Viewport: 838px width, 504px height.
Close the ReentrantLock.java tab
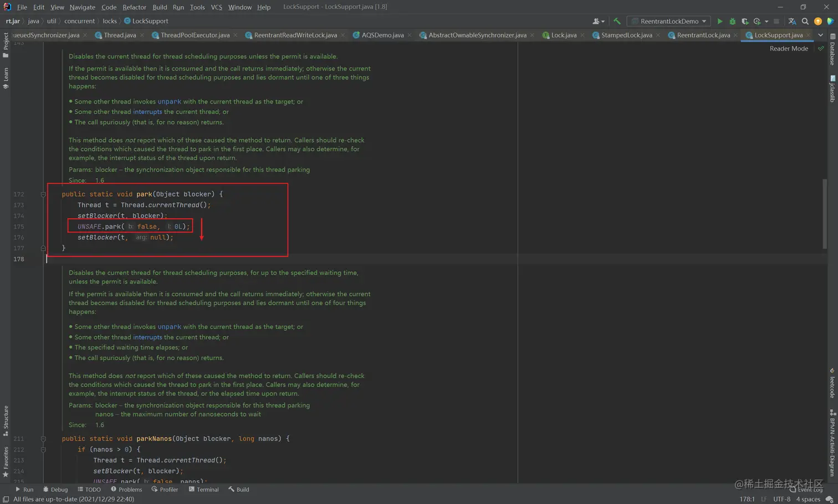(735, 35)
